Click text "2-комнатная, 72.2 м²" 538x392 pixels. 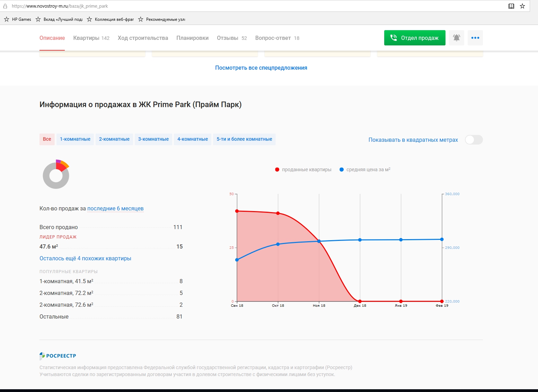click(67, 293)
